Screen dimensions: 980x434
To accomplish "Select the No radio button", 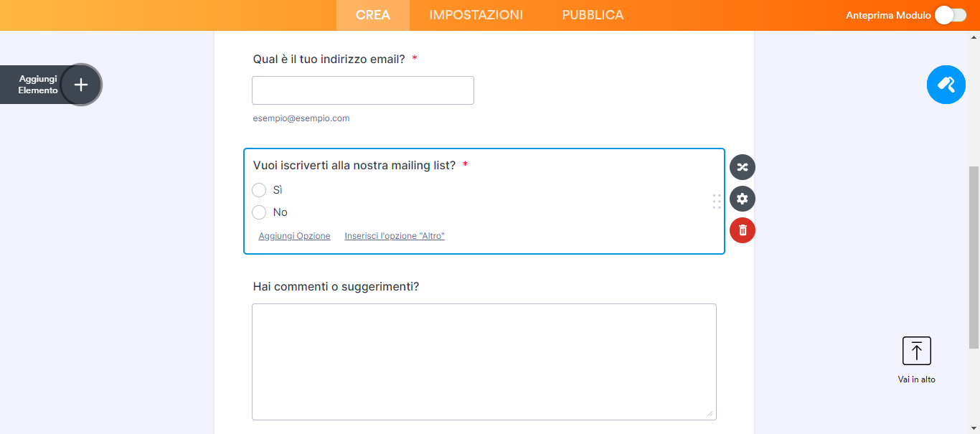I will [x=259, y=212].
